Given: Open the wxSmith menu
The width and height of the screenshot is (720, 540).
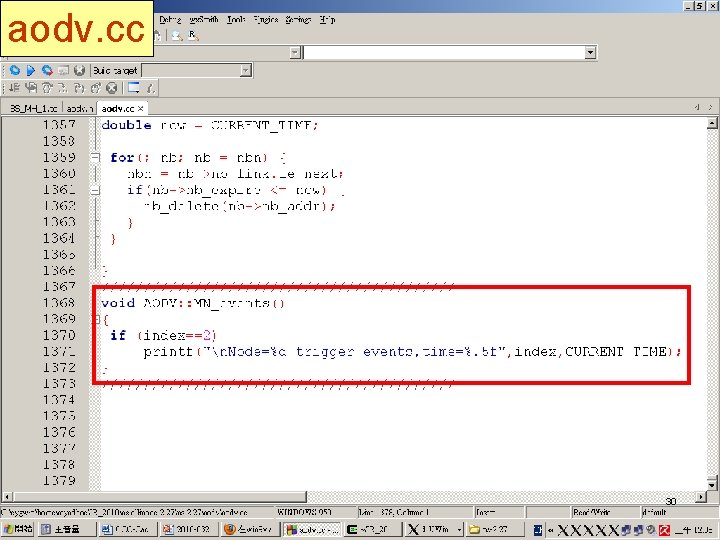Looking at the screenshot, I should 203,19.
